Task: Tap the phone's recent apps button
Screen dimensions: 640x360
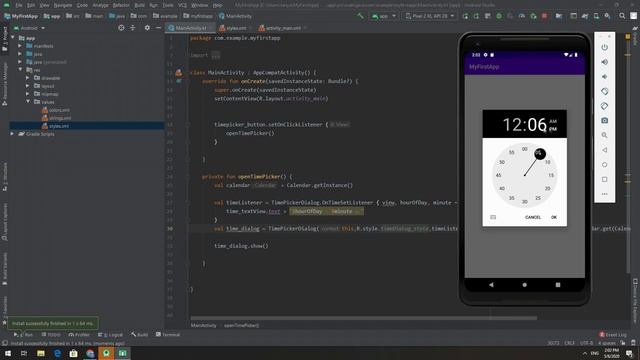Action: pyautogui.click(x=558, y=285)
